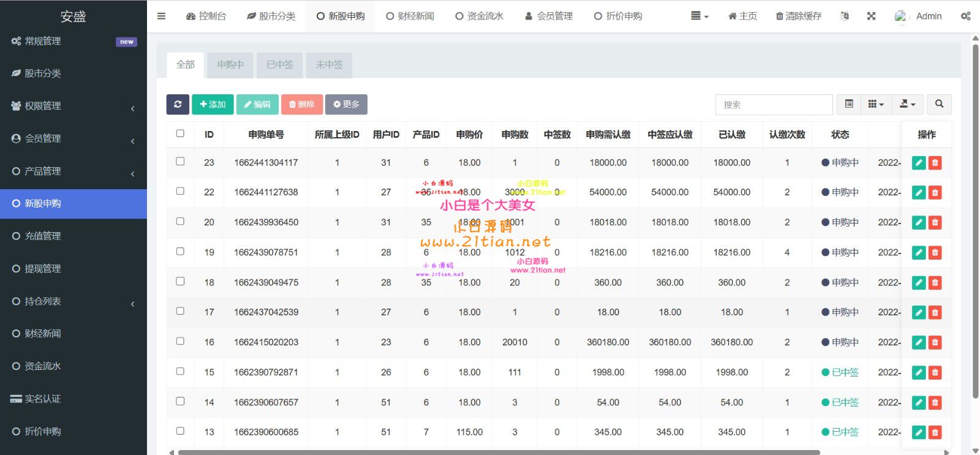Edit row with ID 18

point(919,282)
